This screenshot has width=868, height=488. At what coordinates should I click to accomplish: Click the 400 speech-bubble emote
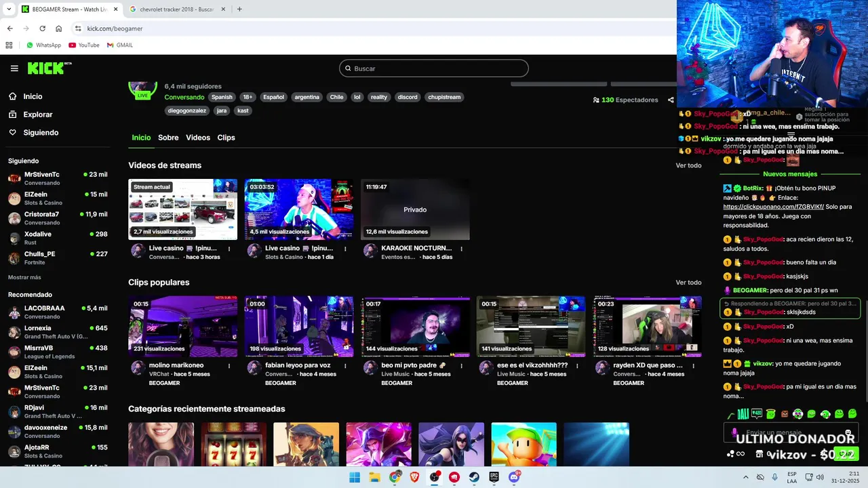pyautogui.click(x=757, y=413)
